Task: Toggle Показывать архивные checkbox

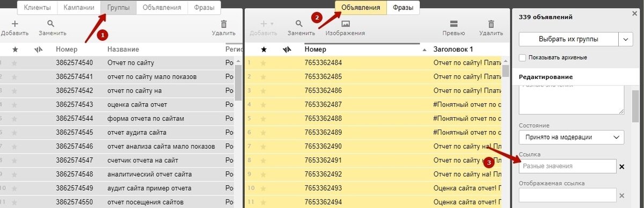Action: (x=523, y=58)
